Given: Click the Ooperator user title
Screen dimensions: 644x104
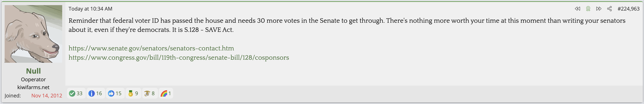Looking at the screenshot, I should (x=33, y=80).
